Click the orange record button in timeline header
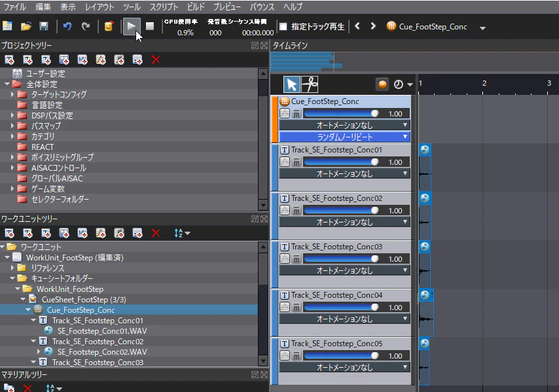The width and height of the screenshot is (559, 392). point(382,84)
